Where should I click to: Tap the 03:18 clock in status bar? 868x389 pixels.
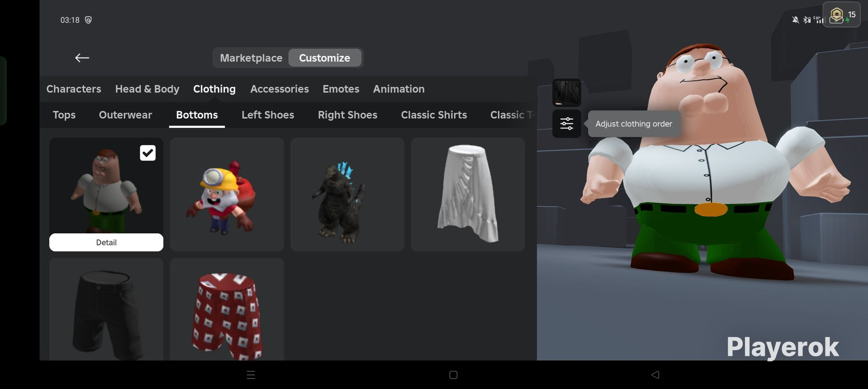click(x=70, y=20)
